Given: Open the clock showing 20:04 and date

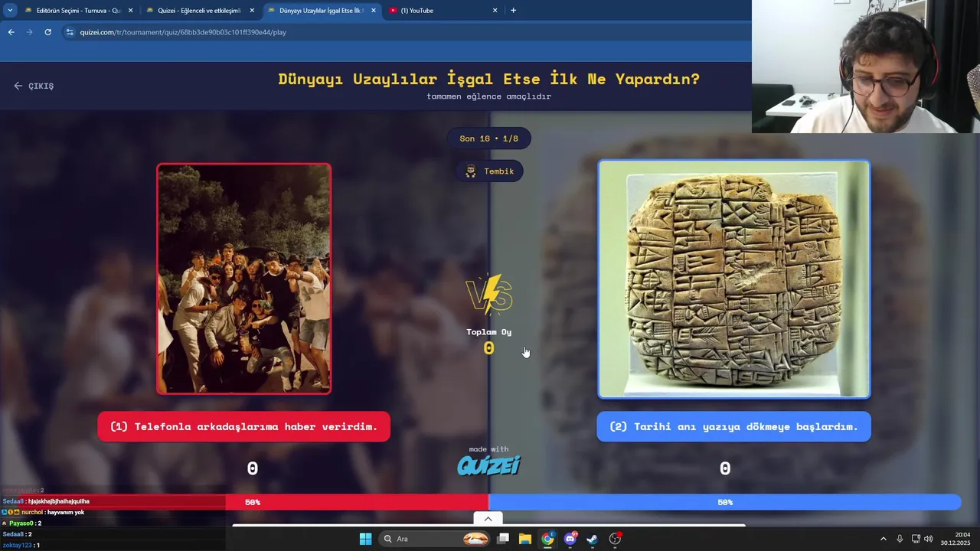Looking at the screenshot, I should click(x=955, y=539).
